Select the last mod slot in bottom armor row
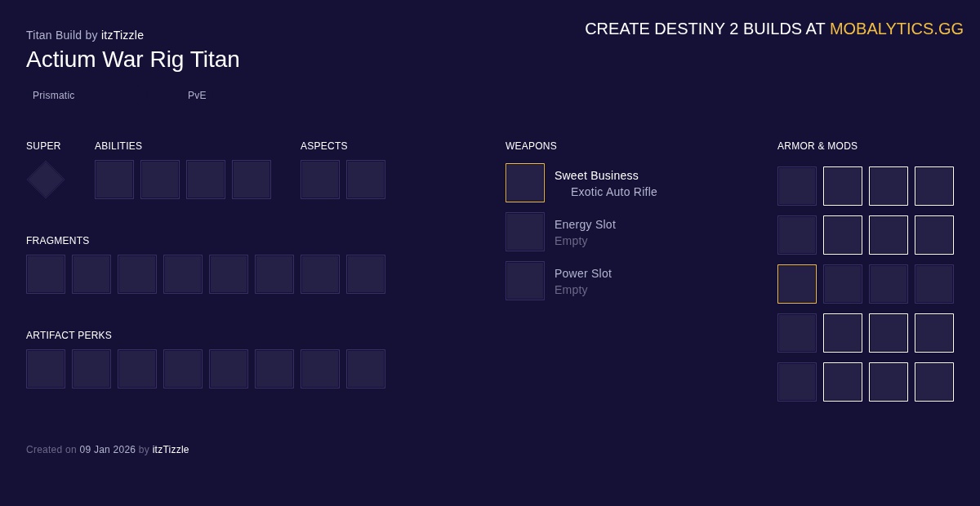Image resolution: width=980 pixels, height=506 pixels. click(x=934, y=382)
